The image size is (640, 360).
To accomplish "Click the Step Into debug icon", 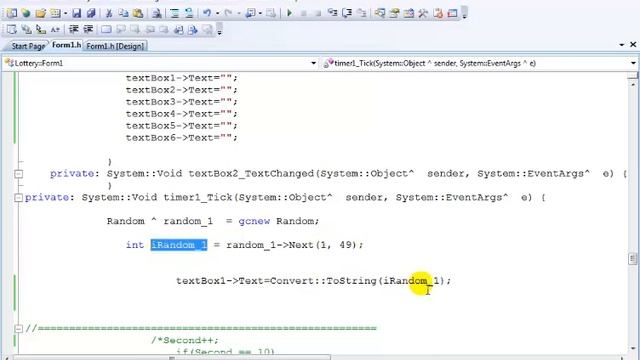I will [333, 13].
